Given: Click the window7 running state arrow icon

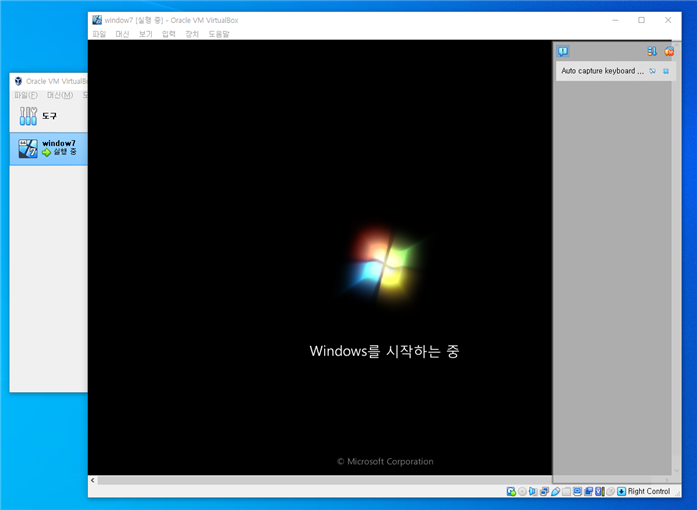Looking at the screenshot, I should click(47, 153).
